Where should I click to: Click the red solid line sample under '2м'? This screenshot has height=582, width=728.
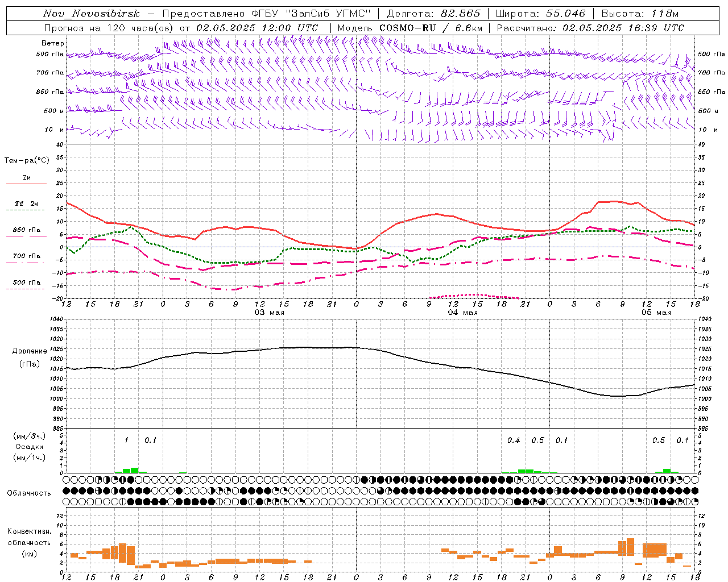[x=26, y=184]
